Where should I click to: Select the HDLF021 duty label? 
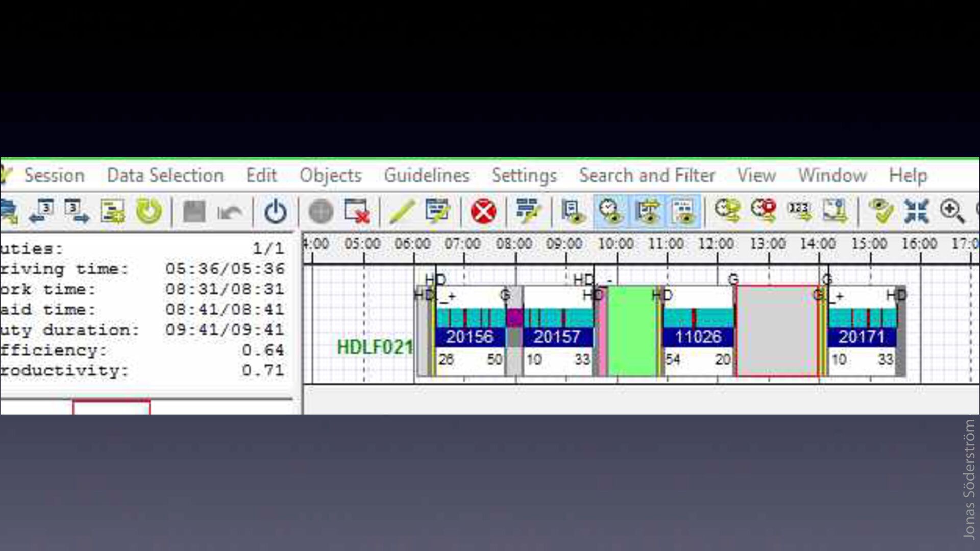pyautogui.click(x=375, y=347)
